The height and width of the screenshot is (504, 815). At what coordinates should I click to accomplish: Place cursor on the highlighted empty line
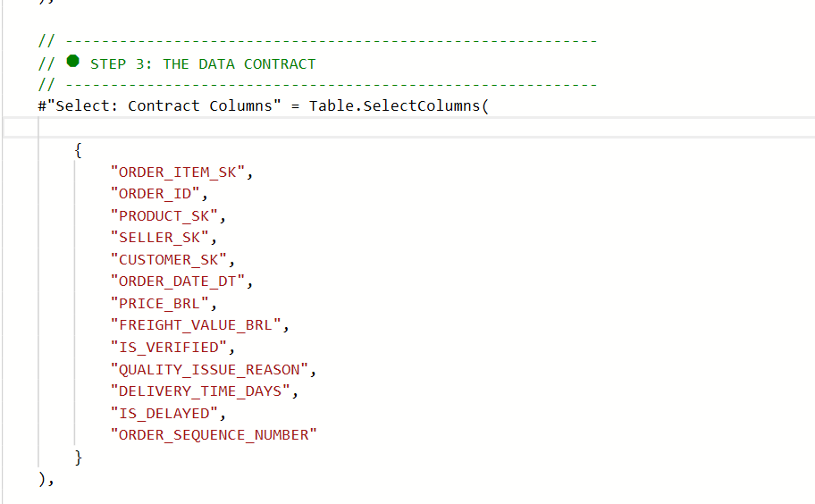(357, 128)
